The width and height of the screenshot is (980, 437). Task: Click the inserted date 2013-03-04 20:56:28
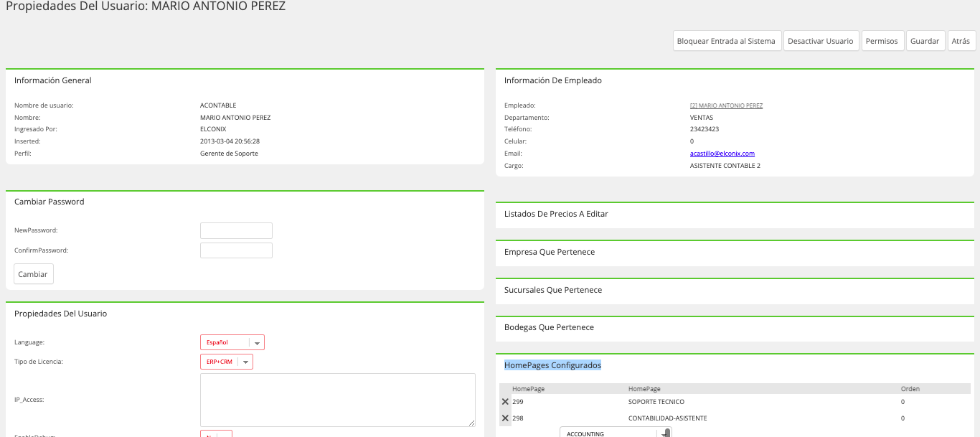(x=230, y=141)
